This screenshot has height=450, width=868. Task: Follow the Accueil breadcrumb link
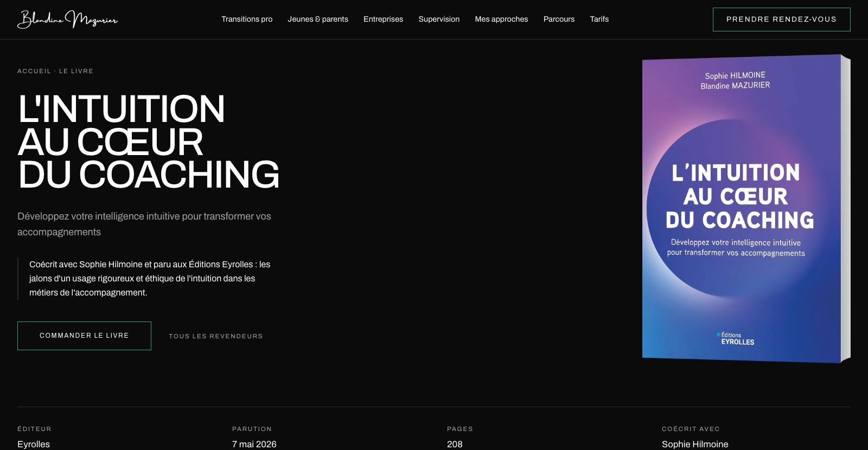point(34,71)
